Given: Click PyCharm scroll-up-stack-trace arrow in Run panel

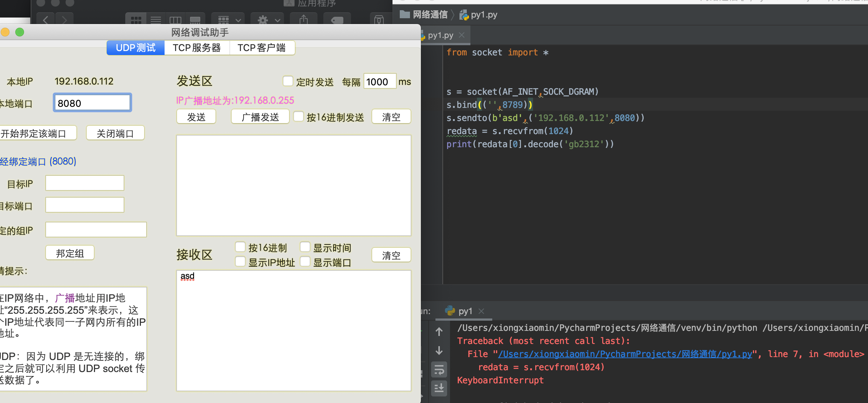Looking at the screenshot, I should tap(439, 332).
